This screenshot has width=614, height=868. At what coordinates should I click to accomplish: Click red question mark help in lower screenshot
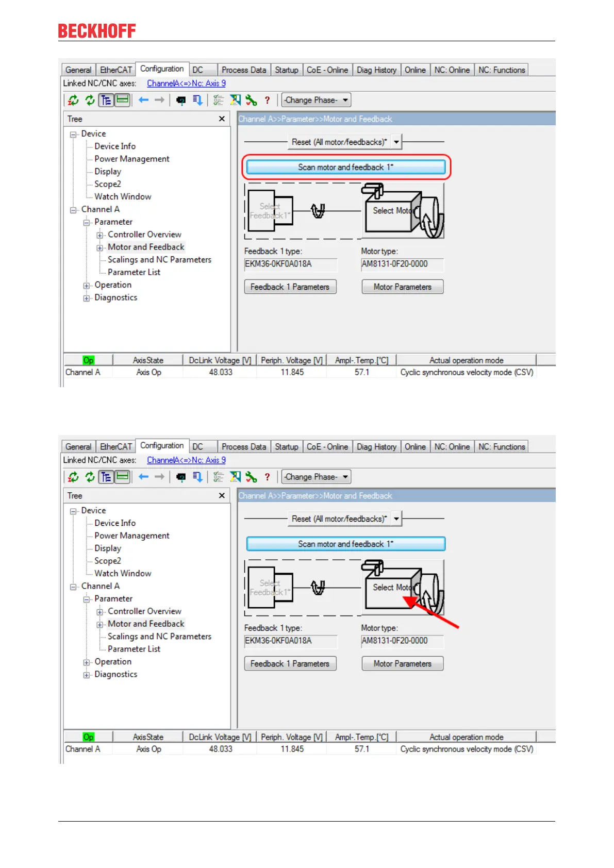[x=267, y=477]
